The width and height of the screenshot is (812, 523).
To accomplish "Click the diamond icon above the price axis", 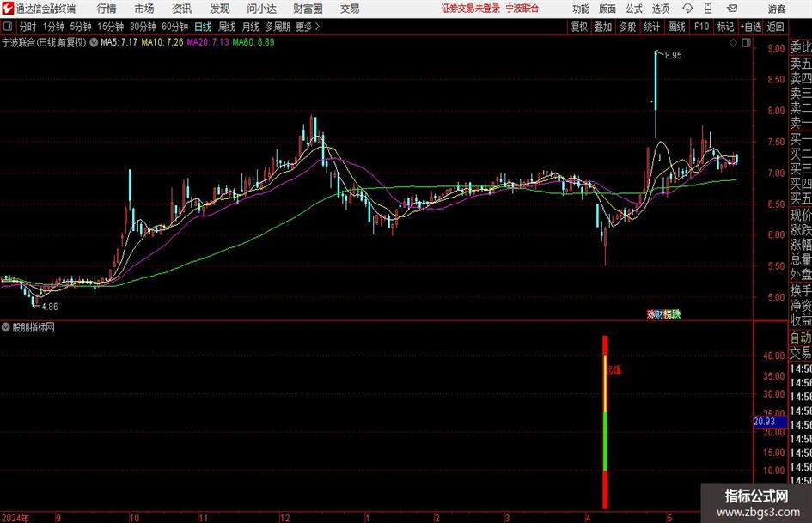I will click(733, 43).
